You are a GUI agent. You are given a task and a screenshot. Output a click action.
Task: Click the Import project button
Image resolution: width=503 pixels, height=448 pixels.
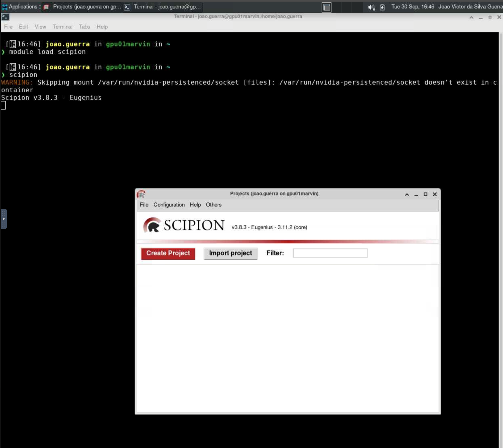230,253
